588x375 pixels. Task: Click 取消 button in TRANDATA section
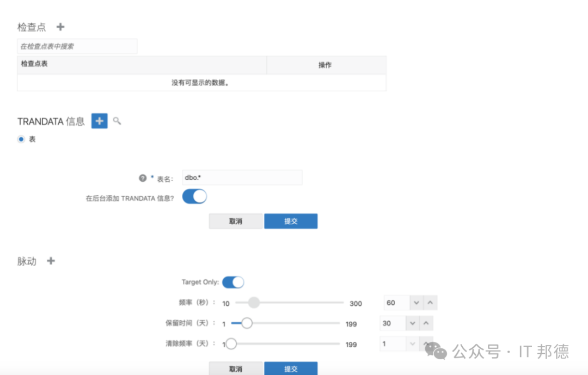coord(236,221)
